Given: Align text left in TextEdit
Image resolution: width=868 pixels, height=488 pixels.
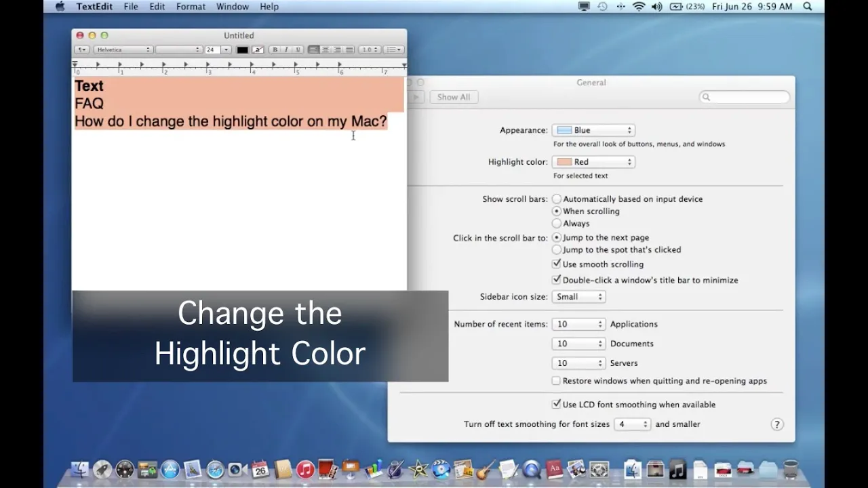Looking at the screenshot, I should 313,49.
